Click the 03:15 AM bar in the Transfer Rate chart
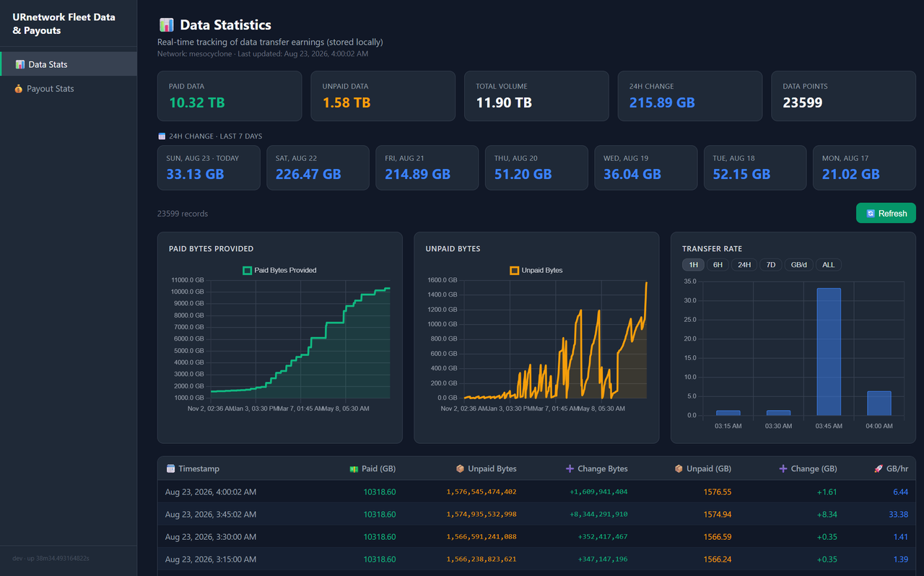 coord(728,413)
